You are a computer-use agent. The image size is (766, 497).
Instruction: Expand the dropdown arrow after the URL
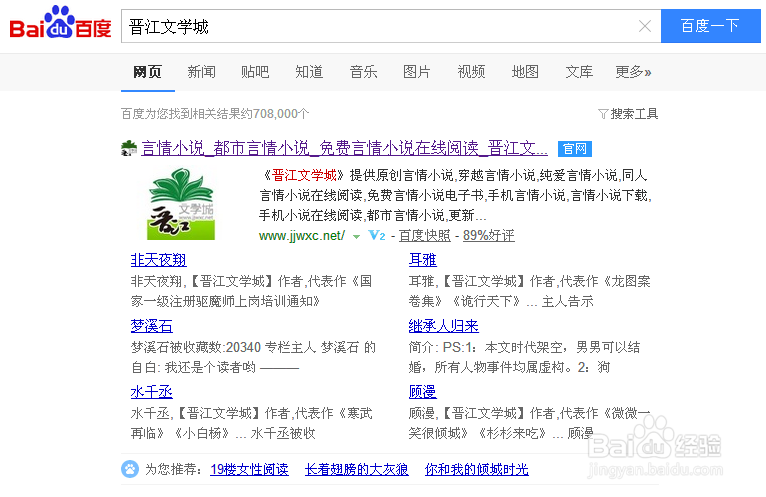(357, 237)
